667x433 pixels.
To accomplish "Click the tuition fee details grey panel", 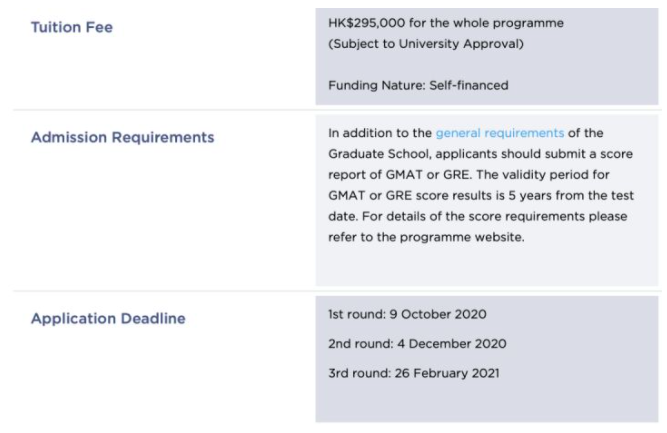I will (x=487, y=57).
